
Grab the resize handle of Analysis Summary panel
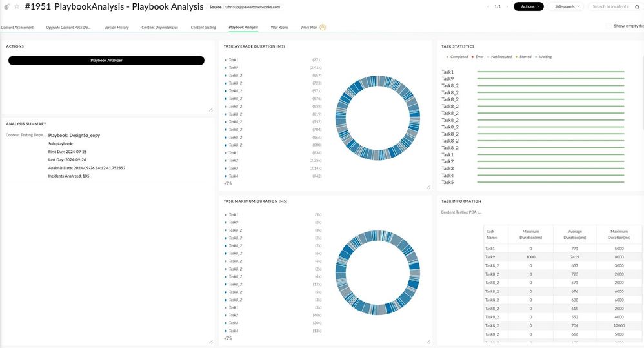tap(211, 342)
